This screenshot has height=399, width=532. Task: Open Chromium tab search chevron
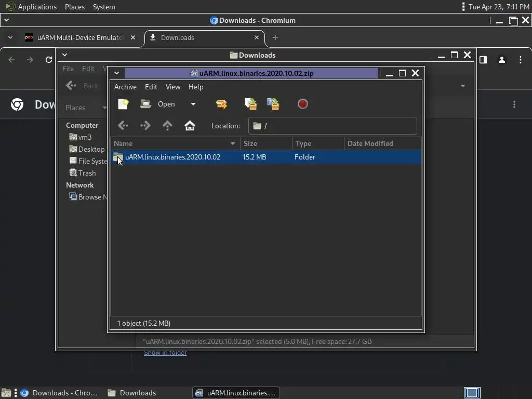coord(10,37)
